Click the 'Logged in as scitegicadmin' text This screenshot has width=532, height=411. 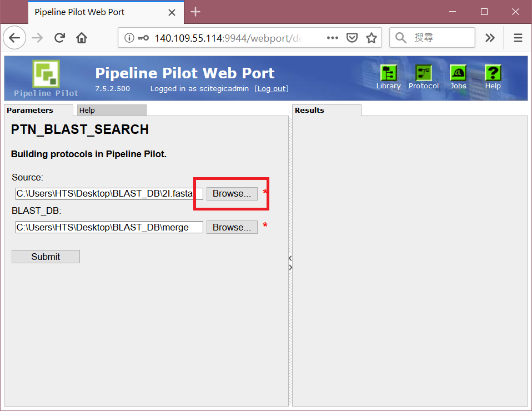pyautogui.click(x=199, y=88)
